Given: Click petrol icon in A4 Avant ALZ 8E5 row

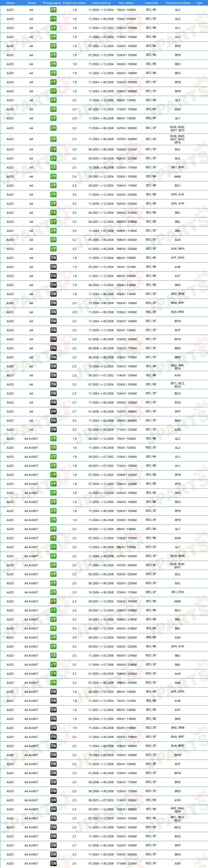Looking at the screenshot, I should click(x=53, y=439).
